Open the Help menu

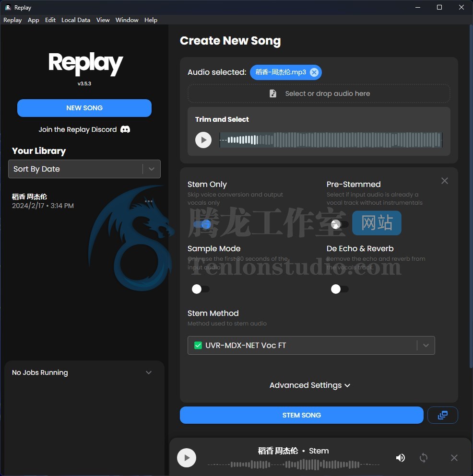pos(151,20)
